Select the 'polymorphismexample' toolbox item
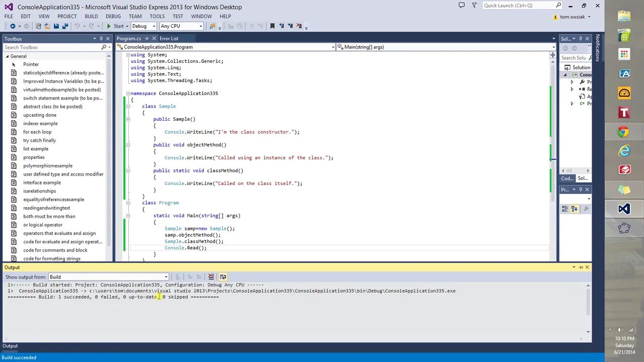644x362 pixels. tap(48, 166)
